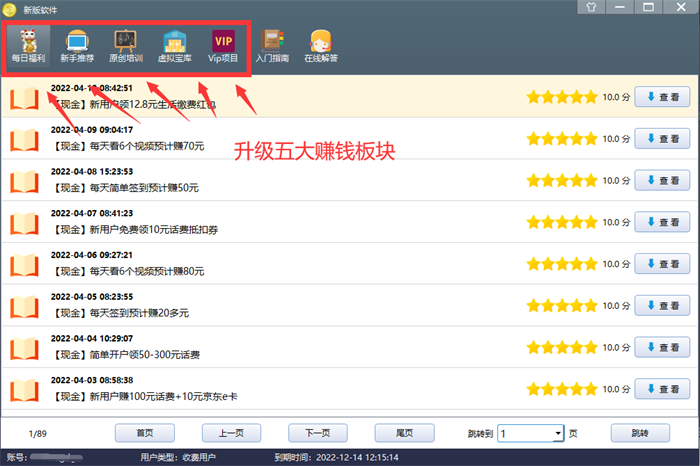Screen dimensions: 700x466
Task: Select 每天看6个视频预计赚80元 title text
Action: [x=147, y=271]
